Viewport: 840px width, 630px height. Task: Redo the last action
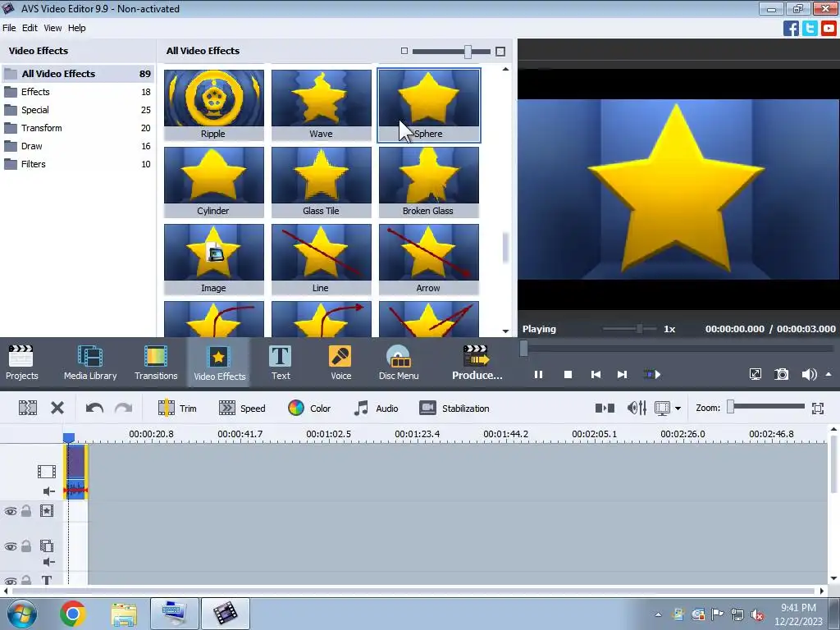click(123, 409)
